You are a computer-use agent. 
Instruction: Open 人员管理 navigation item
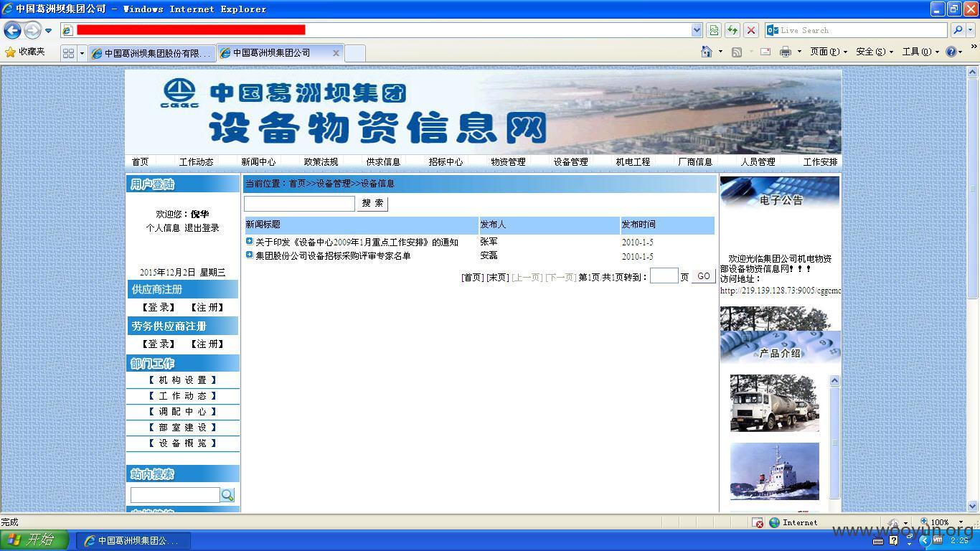coord(758,162)
